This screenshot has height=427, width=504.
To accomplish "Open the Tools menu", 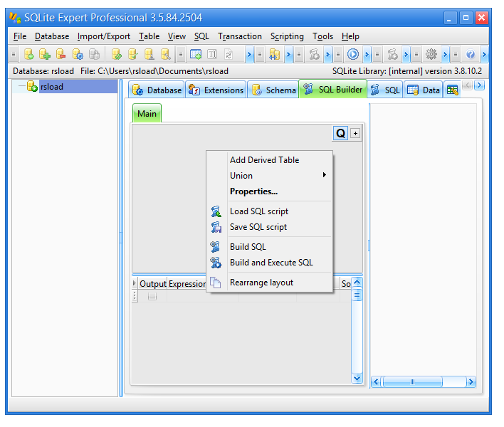I will [x=322, y=36].
